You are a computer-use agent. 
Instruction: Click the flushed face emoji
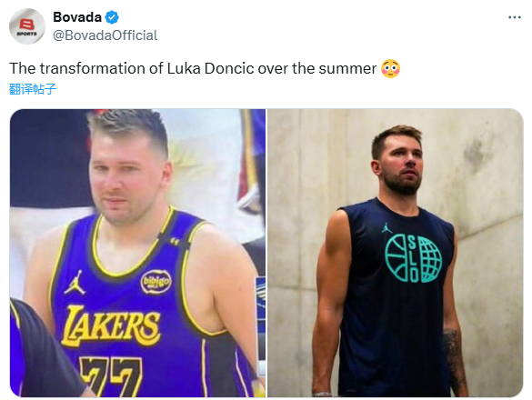click(390, 68)
